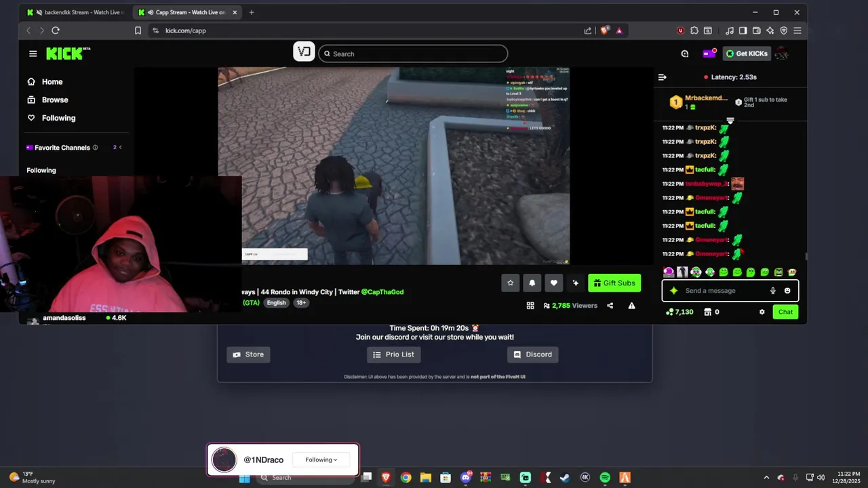Viewport: 868px width, 488px height.
Task: Click the KICK logo
Action: (68, 54)
